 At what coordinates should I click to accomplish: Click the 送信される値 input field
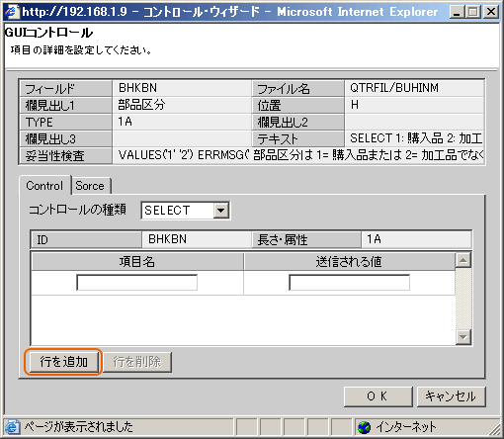click(349, 283)
